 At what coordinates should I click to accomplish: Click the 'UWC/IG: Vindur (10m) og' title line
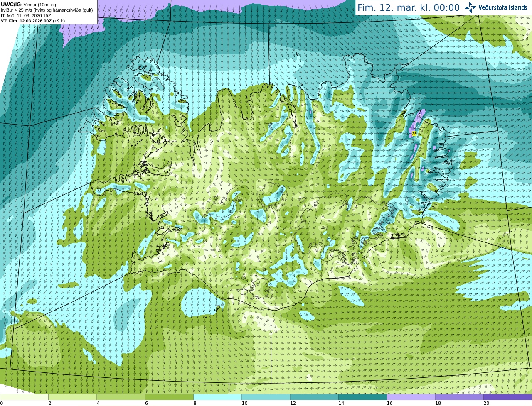click(x=29, y=5)
